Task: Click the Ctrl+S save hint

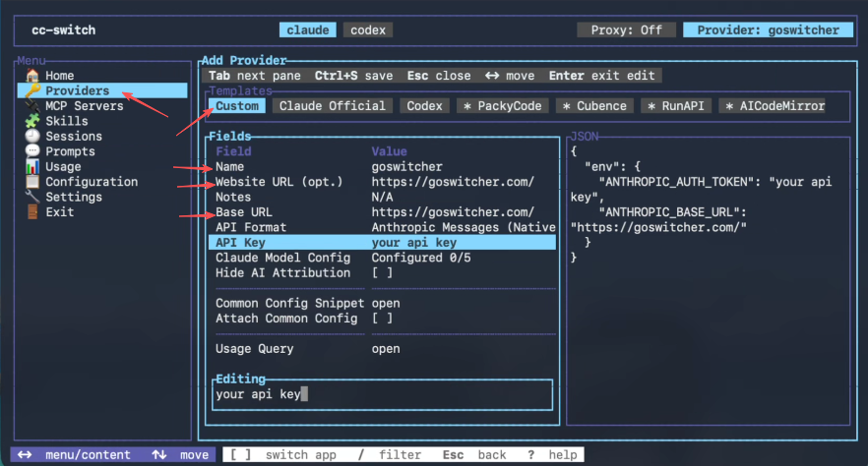Action: point(353,76)
